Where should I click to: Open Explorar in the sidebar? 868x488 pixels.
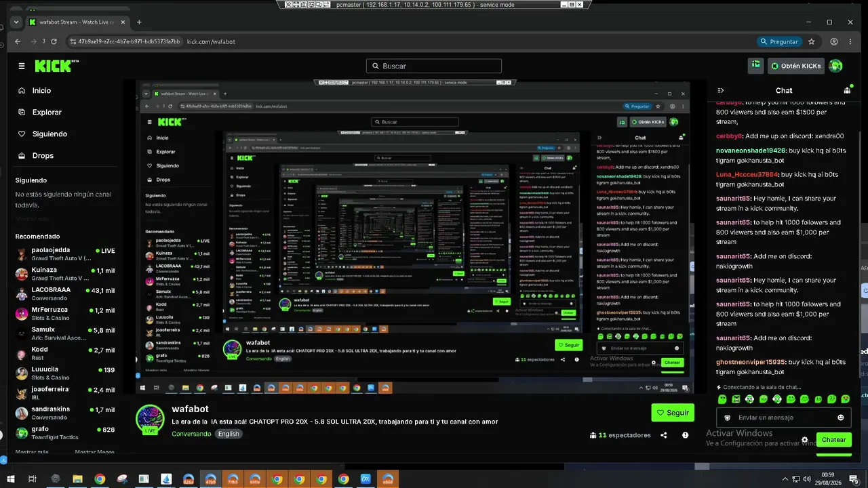coord(47,112)
